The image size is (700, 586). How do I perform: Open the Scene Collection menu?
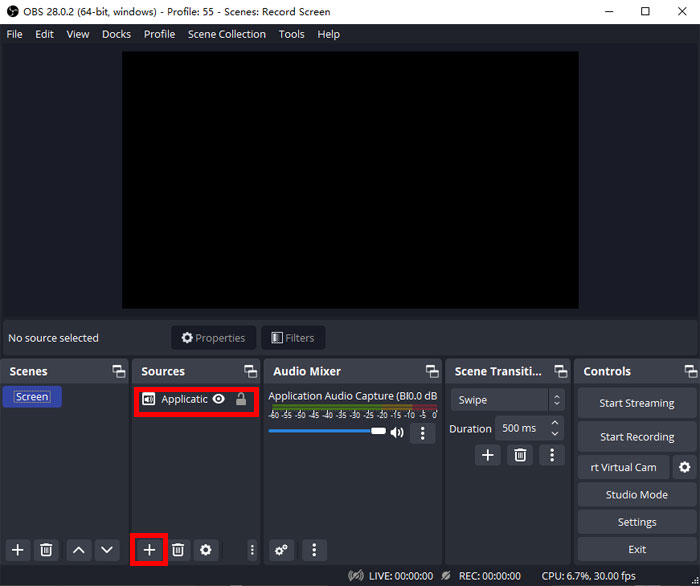[227, 34]
